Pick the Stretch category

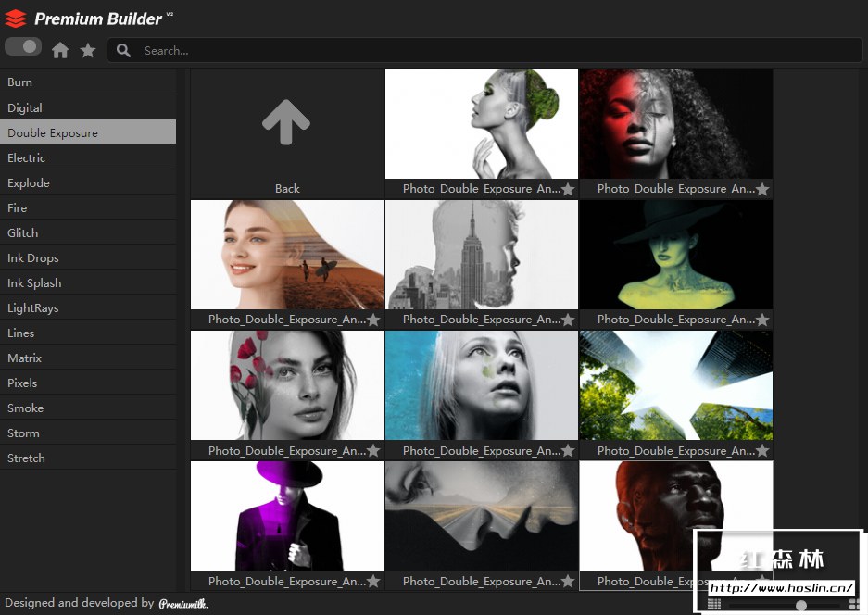pyautogui.click(x=88, y=458)
